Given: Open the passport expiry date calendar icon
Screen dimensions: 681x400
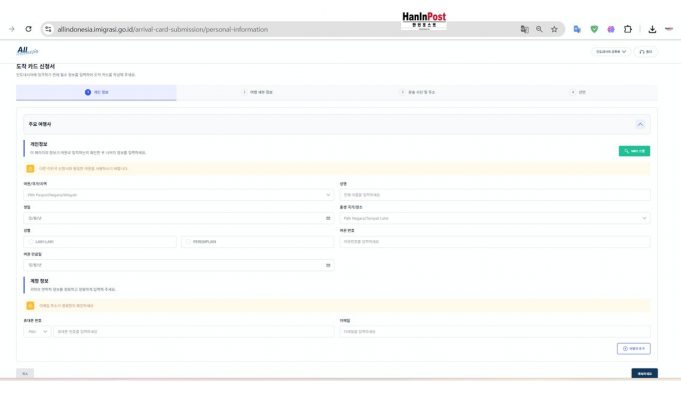Looking at the screenshot, I should tap(328, 265).
